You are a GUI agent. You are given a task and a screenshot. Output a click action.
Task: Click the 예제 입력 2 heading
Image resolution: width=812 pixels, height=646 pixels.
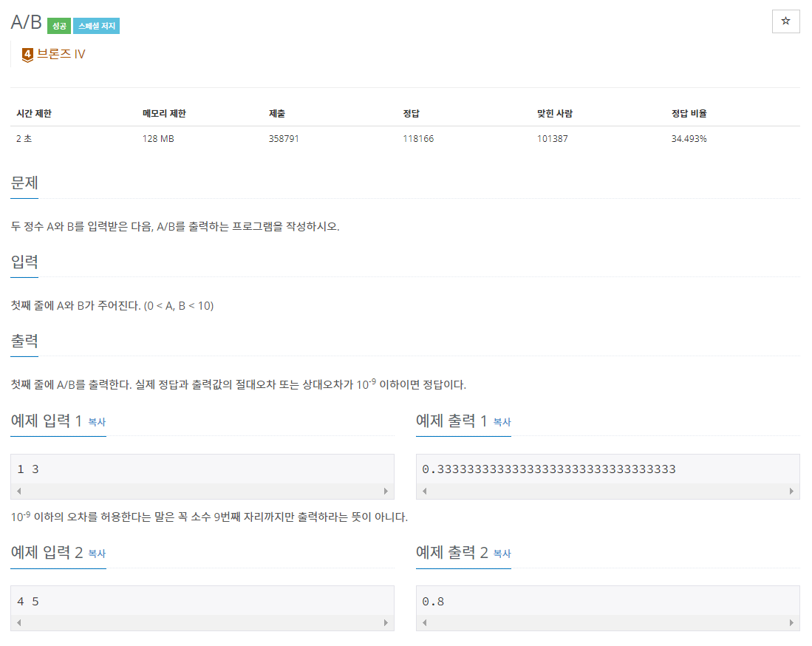click(47, 552)
